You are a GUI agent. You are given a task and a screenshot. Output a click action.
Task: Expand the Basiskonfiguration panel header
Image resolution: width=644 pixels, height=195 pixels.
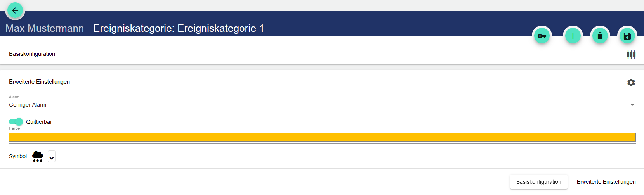click(x=32, y=54)
